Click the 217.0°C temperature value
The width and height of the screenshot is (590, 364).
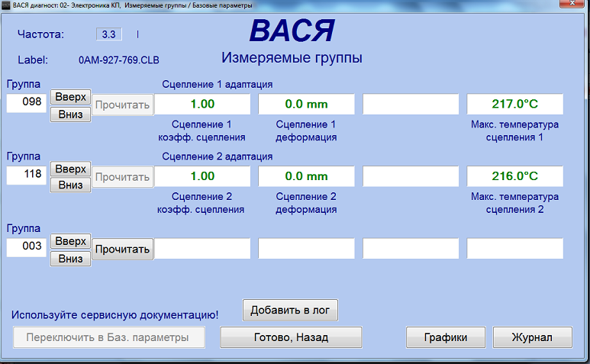click(x=514, y=104)
